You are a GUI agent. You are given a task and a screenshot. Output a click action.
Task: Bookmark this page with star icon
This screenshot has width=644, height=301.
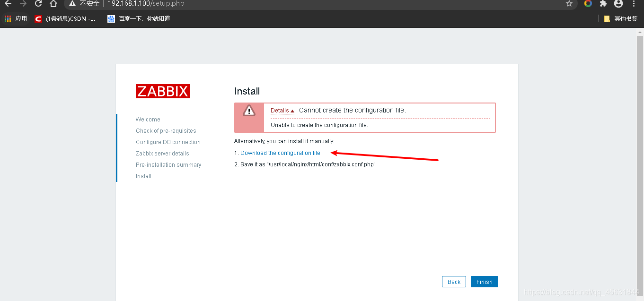[x=569, y=4]
